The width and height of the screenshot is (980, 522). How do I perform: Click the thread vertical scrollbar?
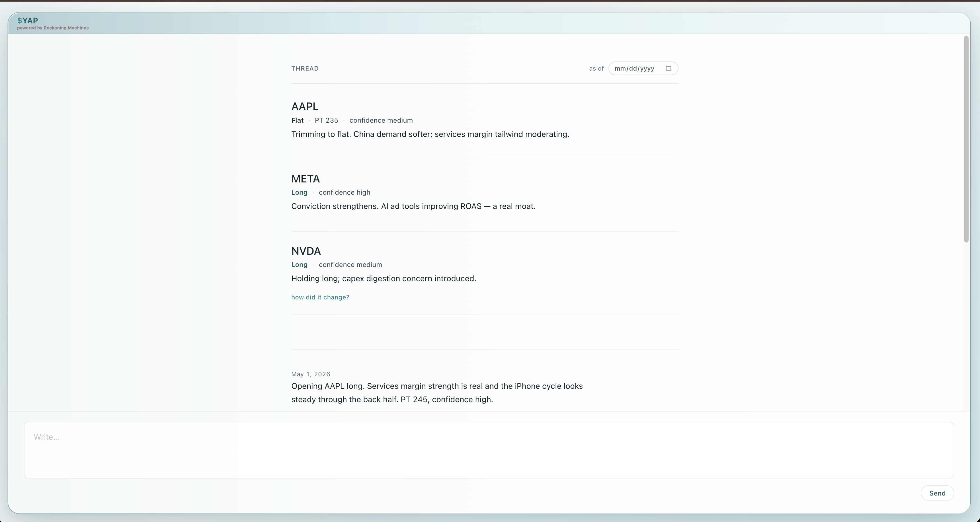966,139
